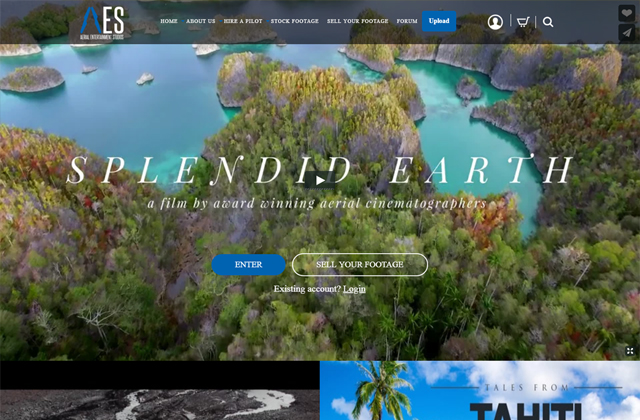Click the blue Upload button
This screenshot has width=640, height=420.
tap(439, 21)
